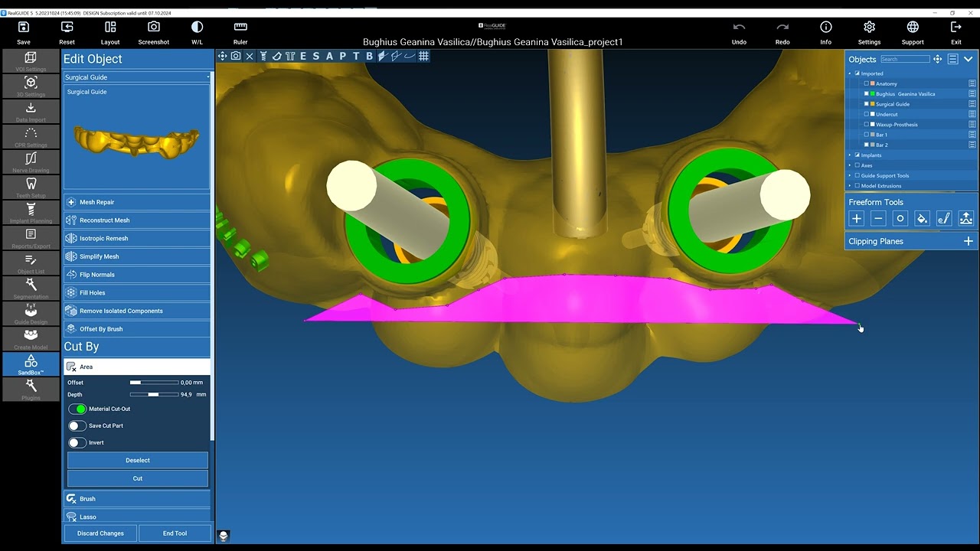Open the Surgical Guide row options menu
Image resolution: width=980 pixels, height=551 pixels.
pos(972,104)
